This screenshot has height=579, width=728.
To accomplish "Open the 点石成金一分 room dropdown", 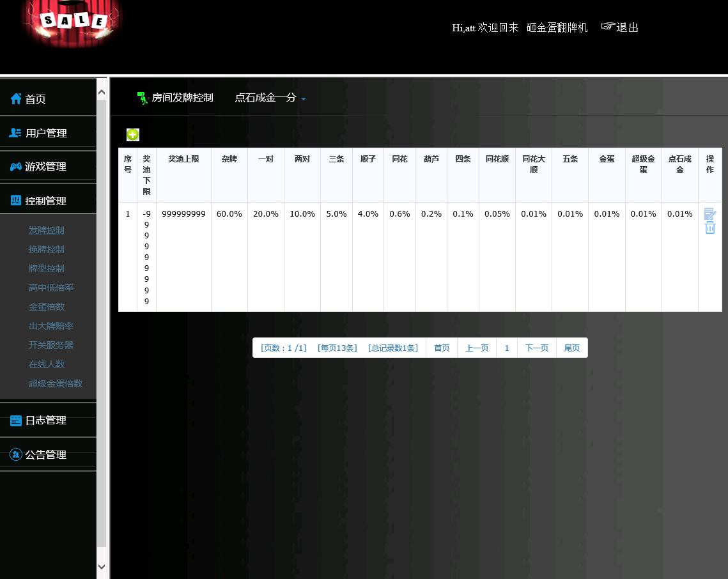I will 270,98.
